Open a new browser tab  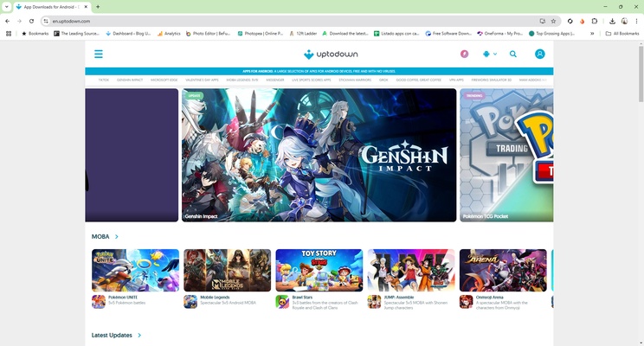point(98,7)
